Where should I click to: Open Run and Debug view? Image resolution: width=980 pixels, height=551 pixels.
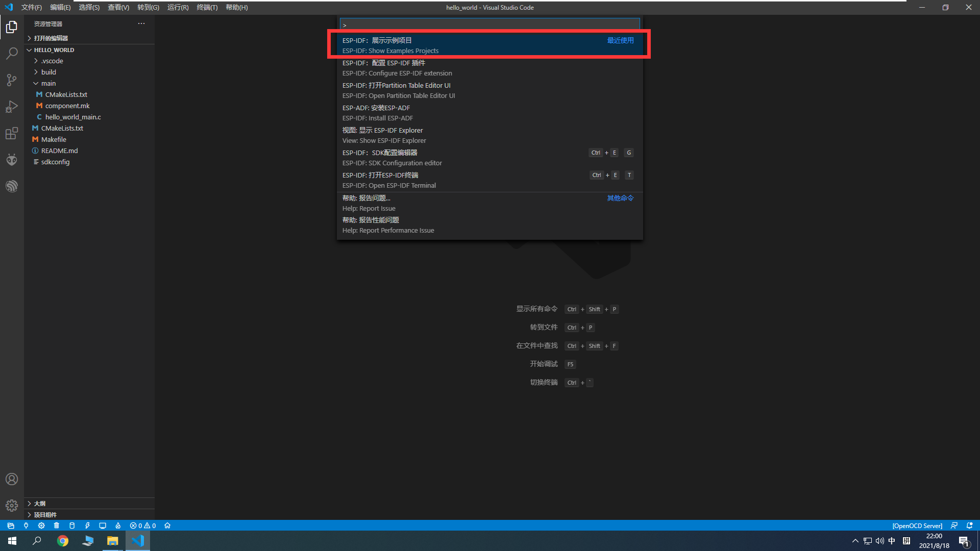11,106
